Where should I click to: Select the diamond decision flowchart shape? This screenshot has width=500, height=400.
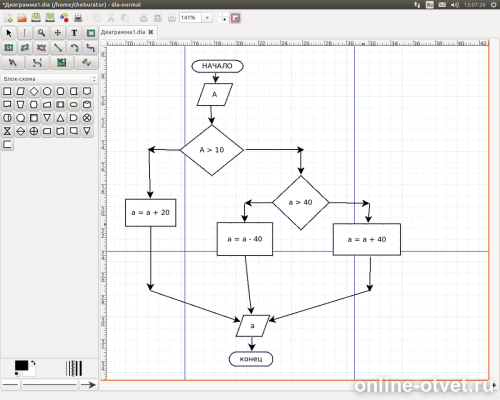point(34,91)
